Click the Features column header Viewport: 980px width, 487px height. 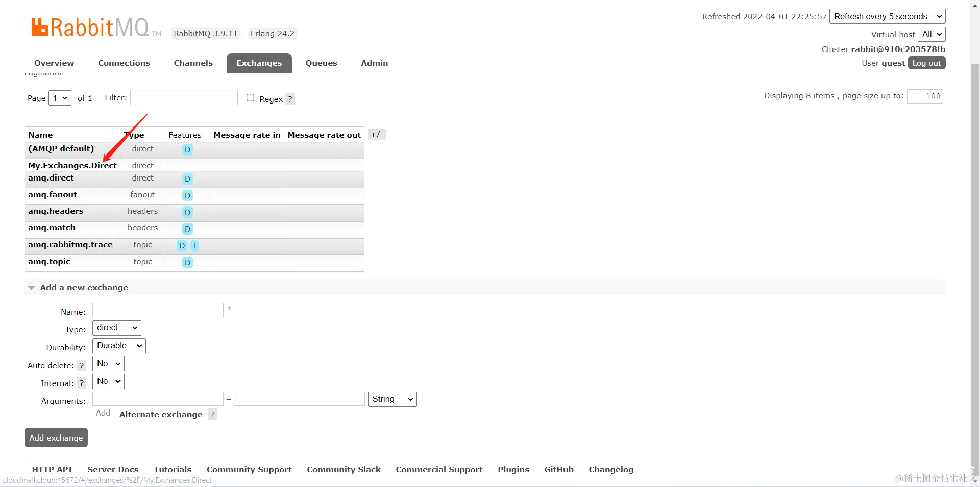[185, 135]
